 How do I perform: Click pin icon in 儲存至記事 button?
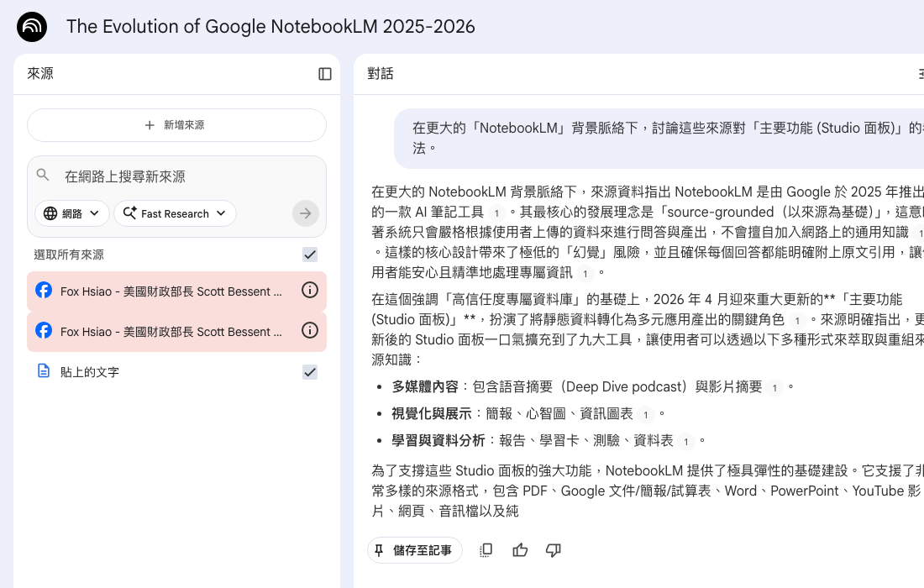(x=379, y=550)
